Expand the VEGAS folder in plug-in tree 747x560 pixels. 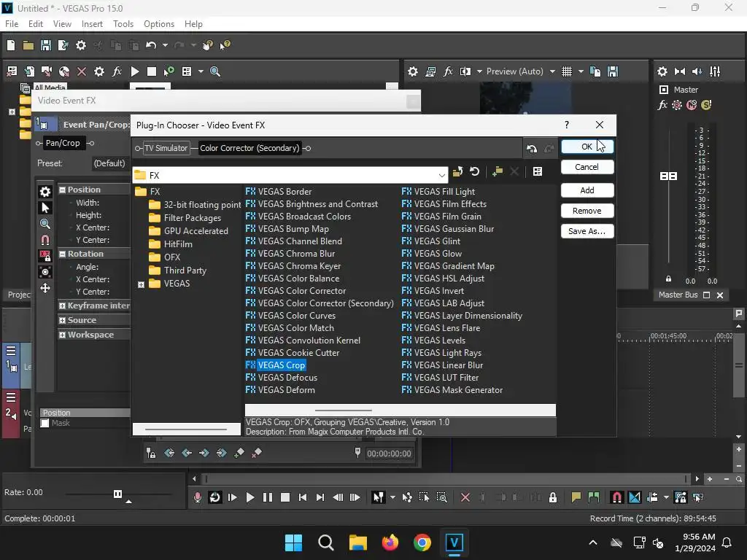[x=141, y=285]
